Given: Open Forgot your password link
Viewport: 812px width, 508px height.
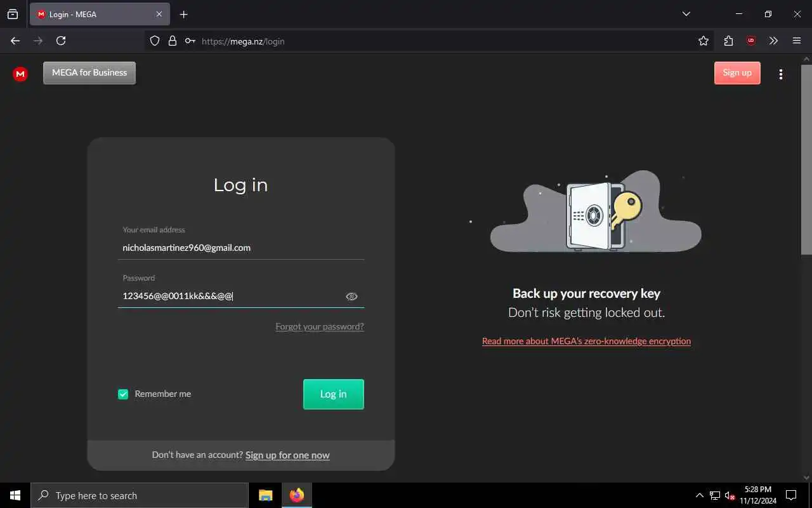Looking at the screenshot, I should 320,326.
